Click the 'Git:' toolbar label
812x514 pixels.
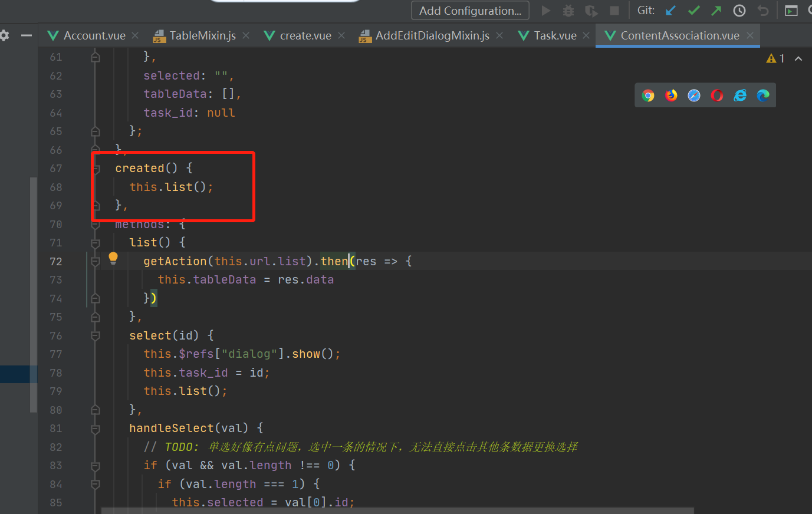click(x=646, y=11)
